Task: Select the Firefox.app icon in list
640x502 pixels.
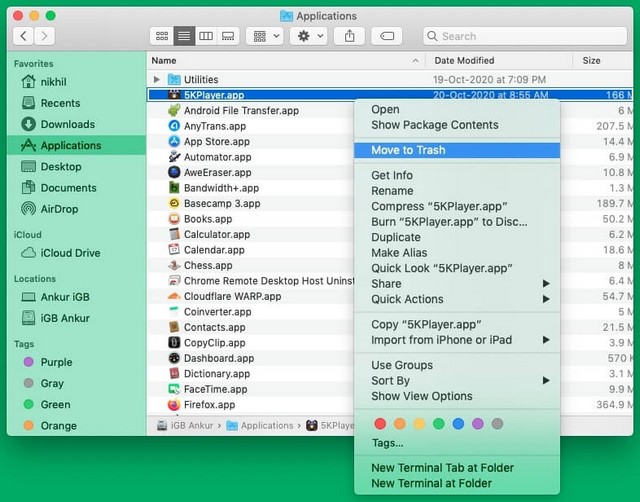Action: tap(173, 405)
